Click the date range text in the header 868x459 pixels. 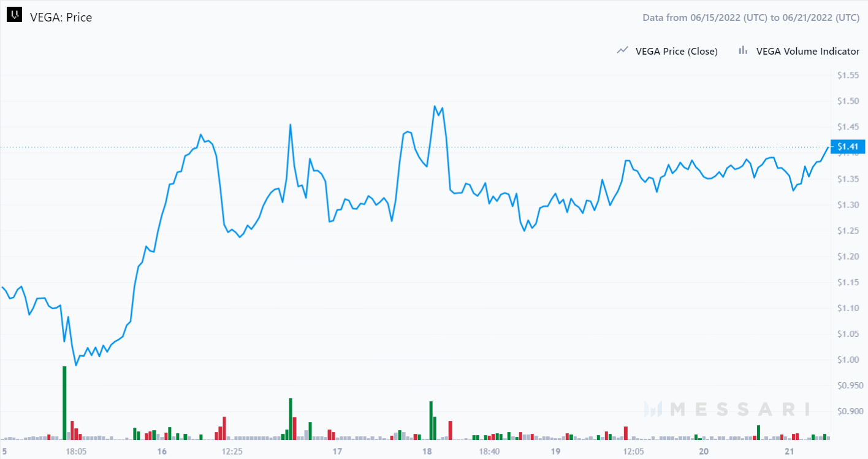click(751, 17)
